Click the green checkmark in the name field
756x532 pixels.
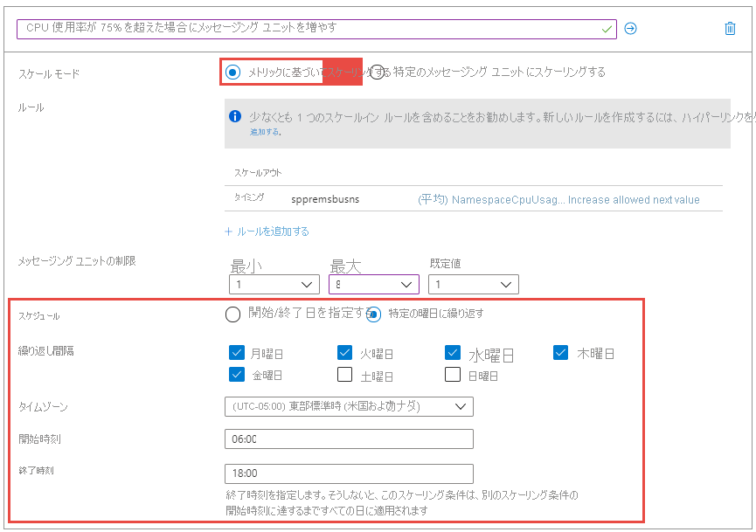607,30
